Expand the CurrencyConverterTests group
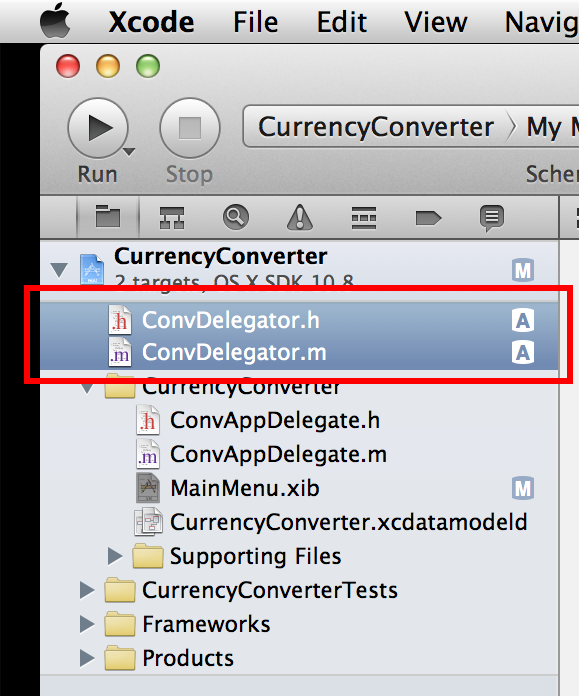The width and height of the screenshot is (579, 696). [87, 590]
